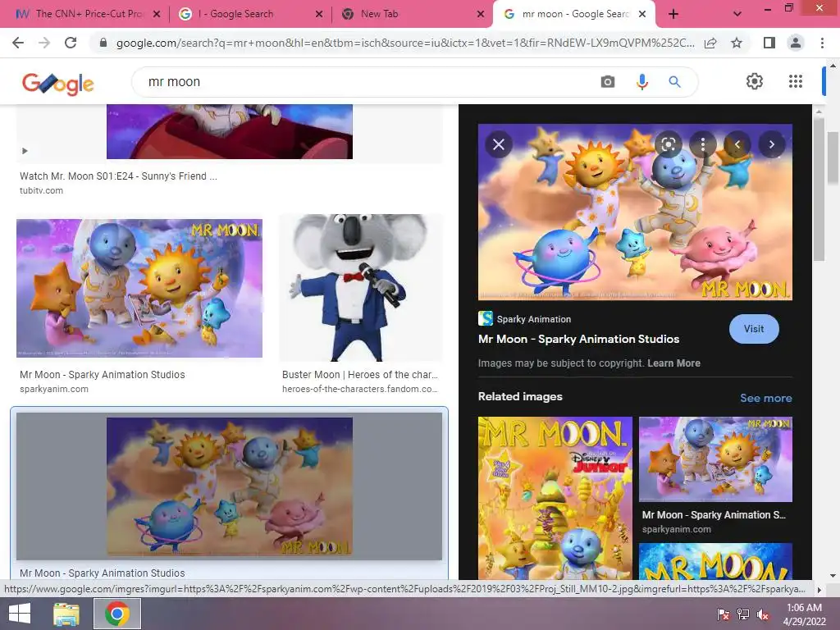Open Chrome's three-dot menu
The height and width of the screenshot is (630, 840).
[822, 43]
